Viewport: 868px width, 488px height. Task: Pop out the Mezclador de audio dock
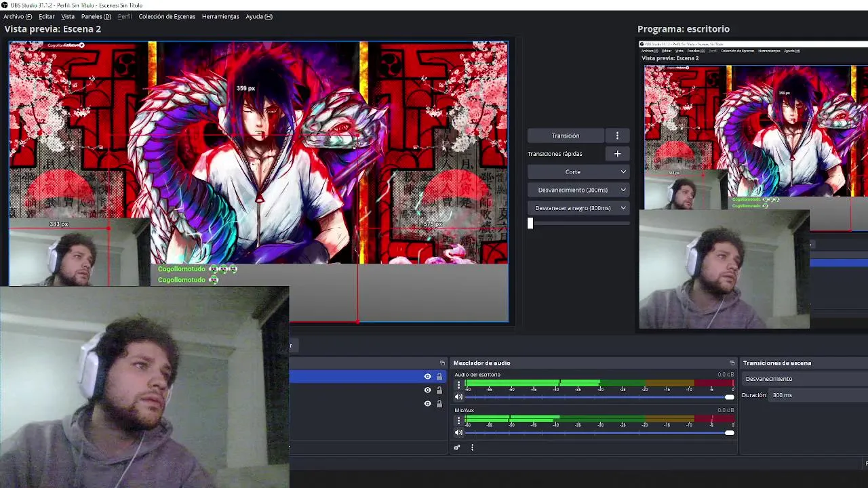coord(732,363)
